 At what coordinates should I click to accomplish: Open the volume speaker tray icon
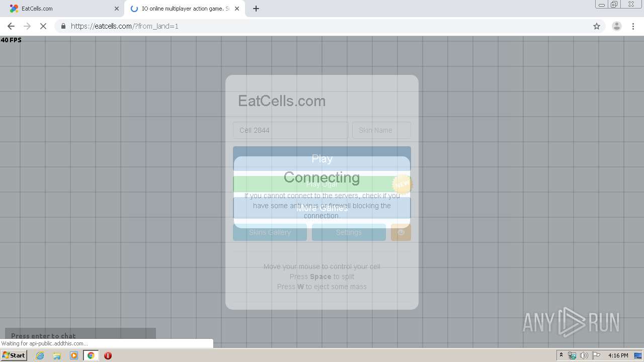(584, 355)
